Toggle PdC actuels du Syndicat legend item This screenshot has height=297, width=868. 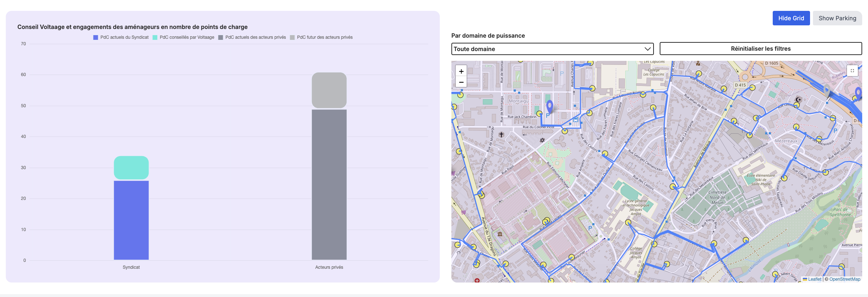click(121, 37)
